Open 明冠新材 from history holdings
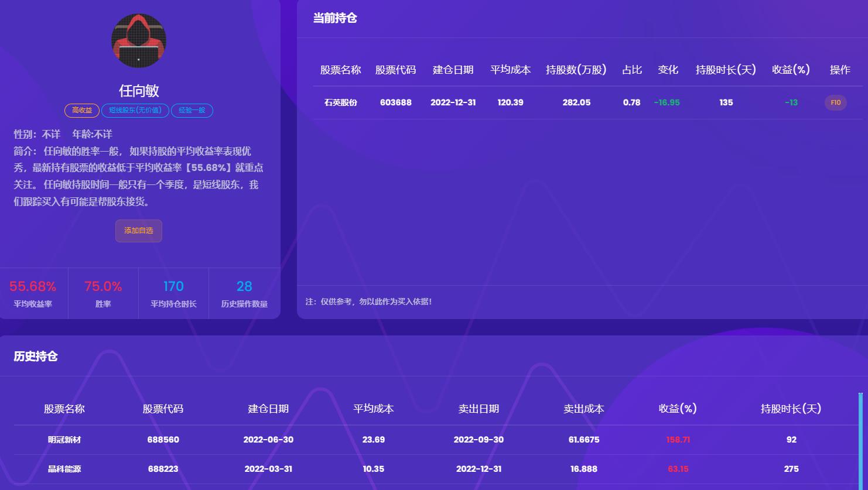This screenshot has height=490, width=868. 64,440
